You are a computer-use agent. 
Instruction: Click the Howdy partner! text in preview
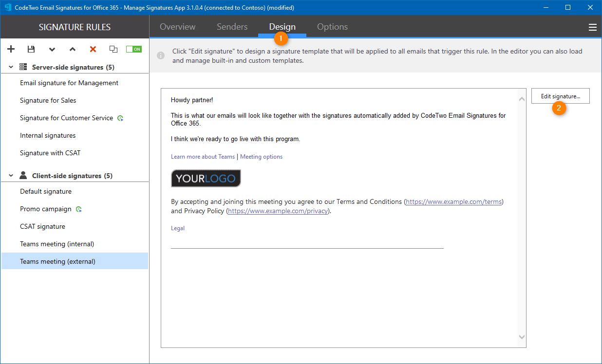pyautogui.click(x=192, y=100)
